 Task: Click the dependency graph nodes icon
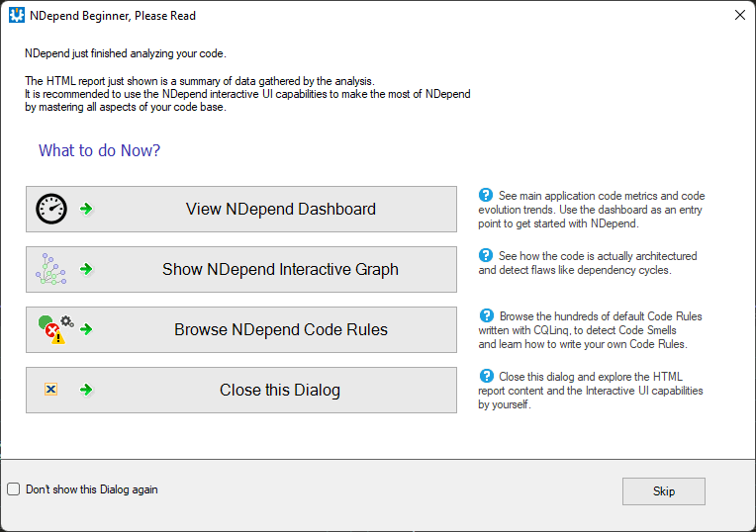[x=50, y=269]
